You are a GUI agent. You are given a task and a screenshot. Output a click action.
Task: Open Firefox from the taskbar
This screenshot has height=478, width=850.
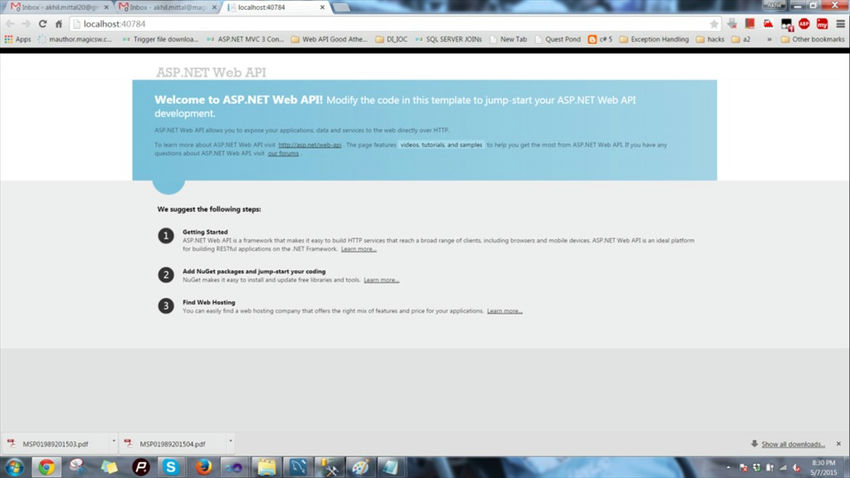click(x=203, y=467)
